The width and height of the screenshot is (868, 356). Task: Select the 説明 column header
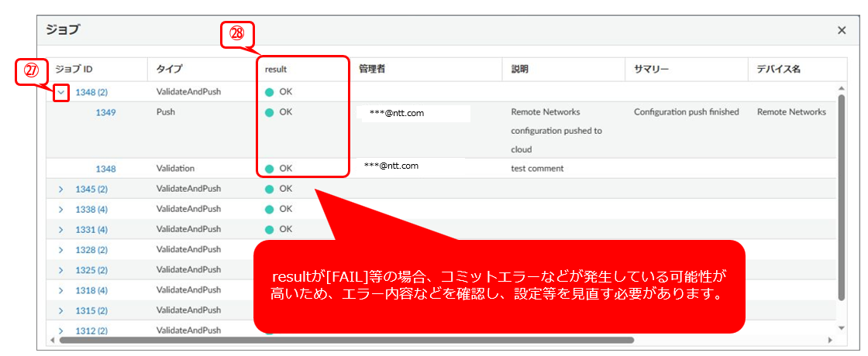point(519,69)
